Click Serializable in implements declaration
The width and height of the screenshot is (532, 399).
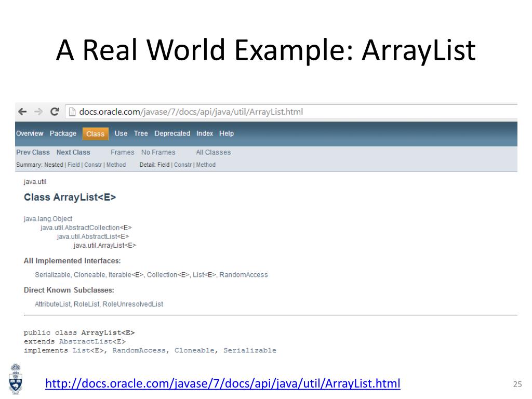click(250, 351)
